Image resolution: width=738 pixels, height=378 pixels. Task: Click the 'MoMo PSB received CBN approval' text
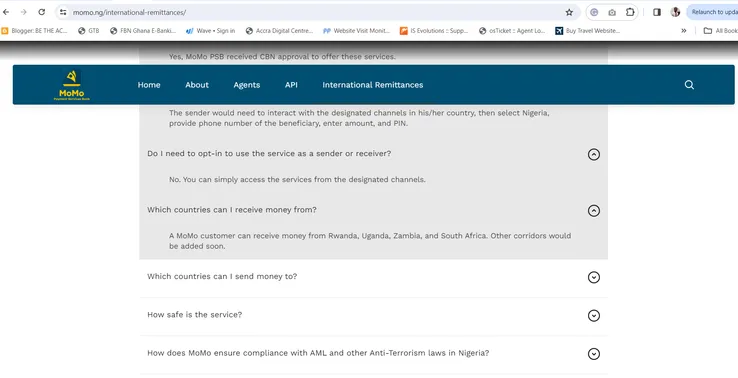[282, 56]
